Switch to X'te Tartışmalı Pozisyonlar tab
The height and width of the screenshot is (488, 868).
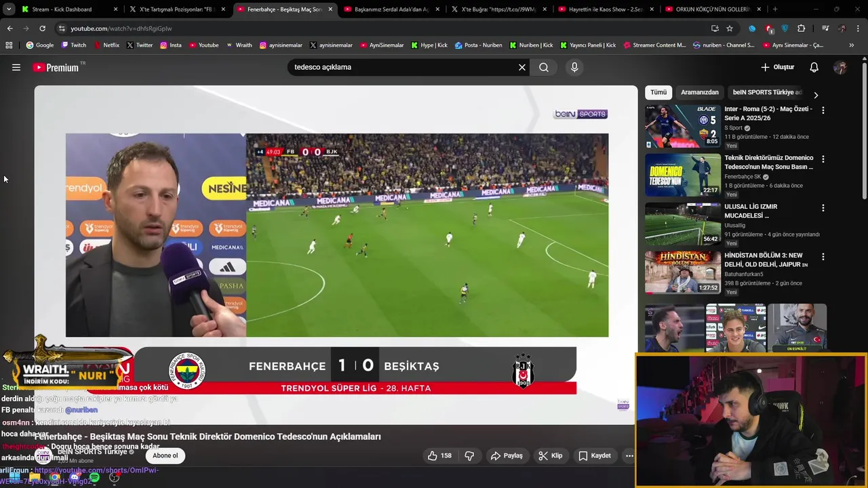coord(176,9)
